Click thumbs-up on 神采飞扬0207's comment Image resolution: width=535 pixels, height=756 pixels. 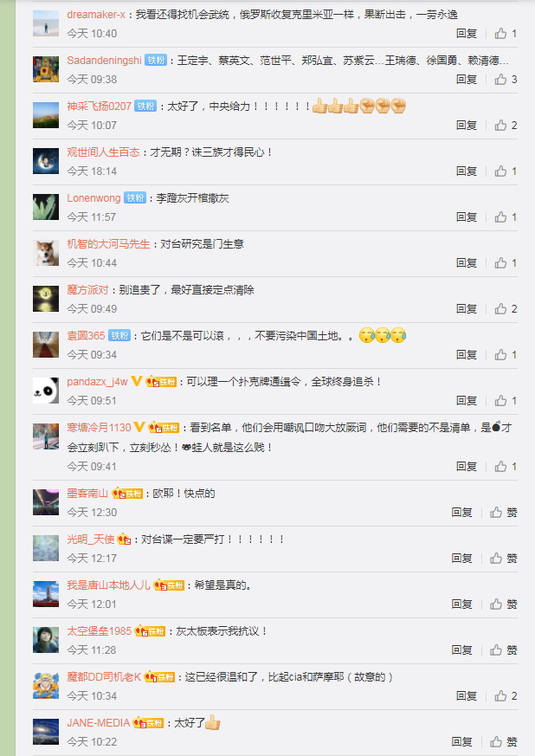click(x=505, y=126)
